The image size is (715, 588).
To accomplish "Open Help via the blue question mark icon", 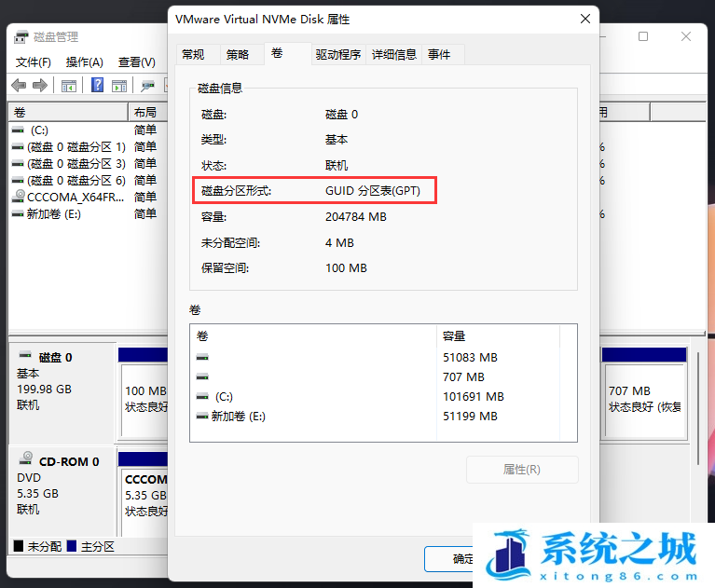I will pyautogui.click(x=97, y=85).
